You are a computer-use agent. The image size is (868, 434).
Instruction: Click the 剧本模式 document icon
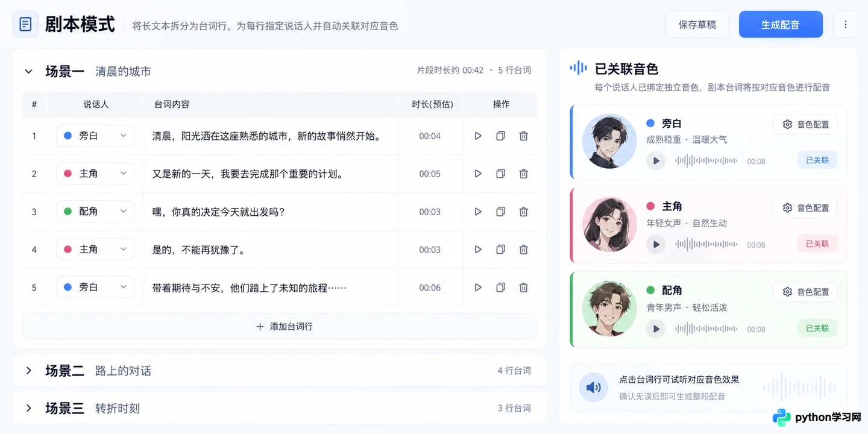[x=25, y=25]
